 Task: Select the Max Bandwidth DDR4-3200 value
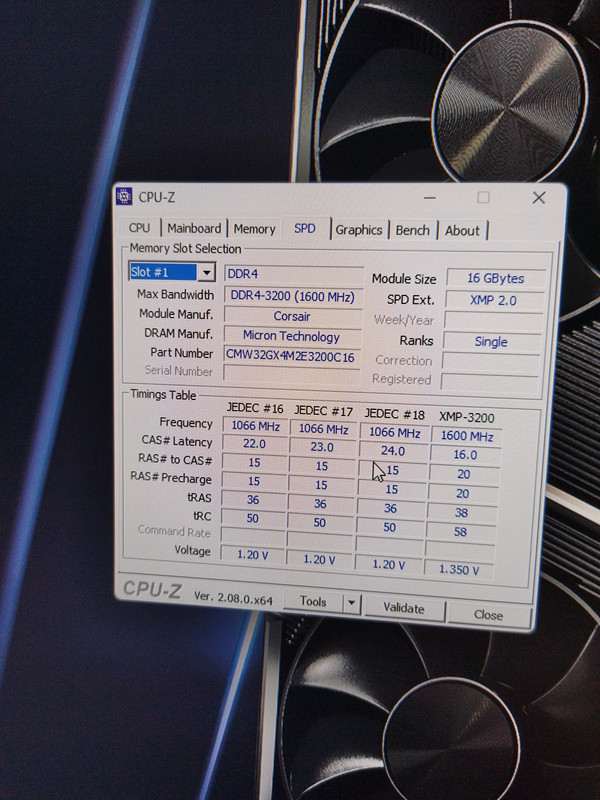tap(293, 296)
